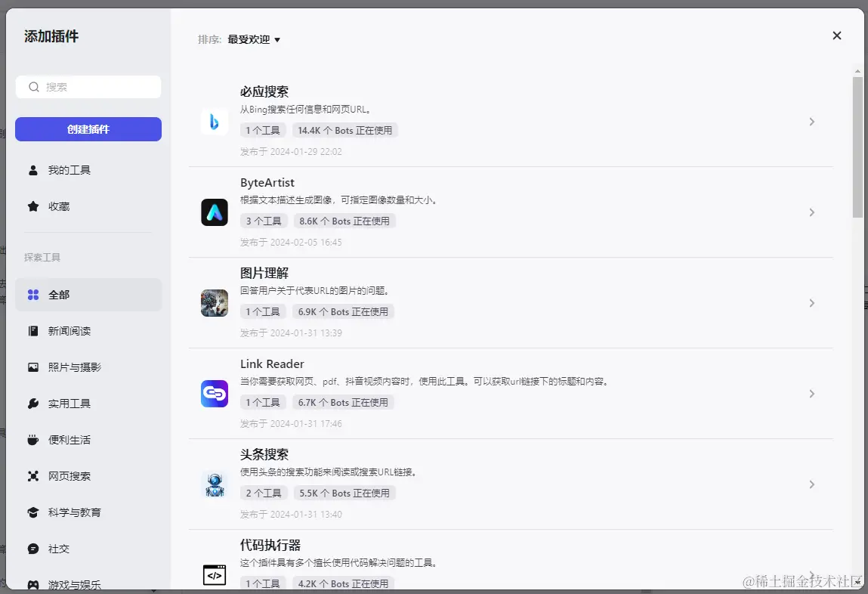Click the ByteArtist plugin icon

(x=215, y=212)
